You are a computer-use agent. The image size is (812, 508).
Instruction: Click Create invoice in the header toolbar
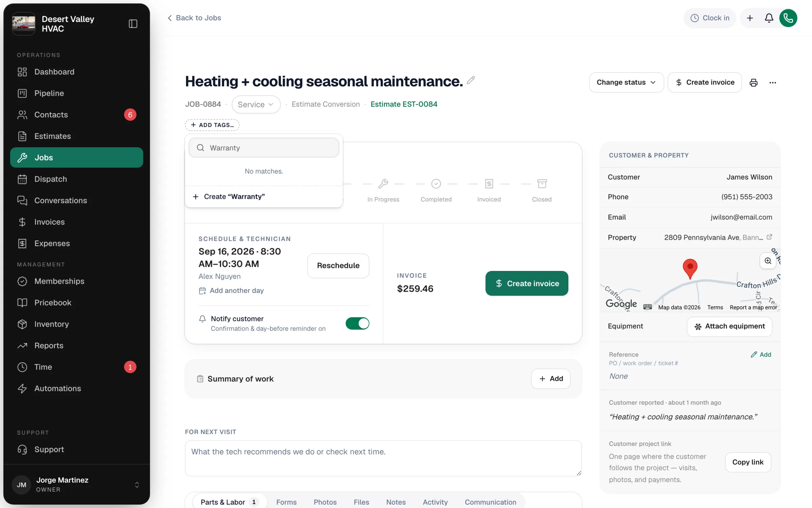point(705,82)
